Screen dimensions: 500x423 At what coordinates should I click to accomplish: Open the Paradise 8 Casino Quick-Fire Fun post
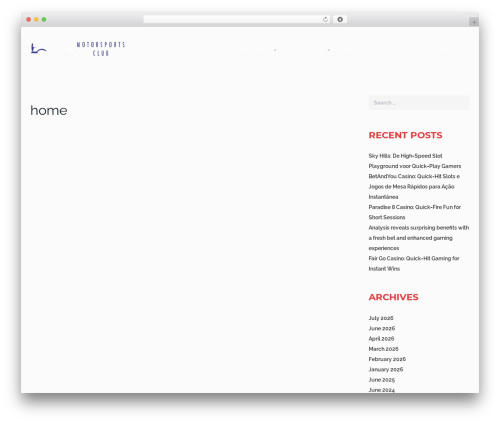click(x=414, y=212)
